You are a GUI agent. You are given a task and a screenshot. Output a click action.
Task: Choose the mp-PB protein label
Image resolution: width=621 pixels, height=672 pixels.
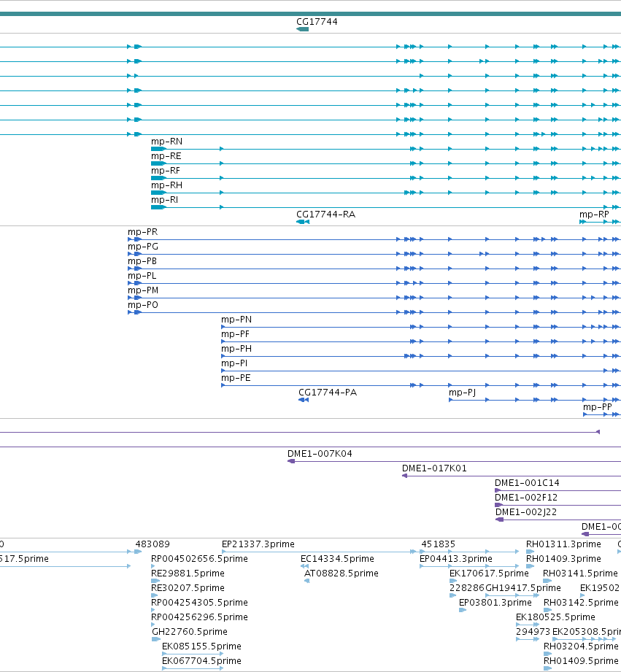tap(142, 261)
